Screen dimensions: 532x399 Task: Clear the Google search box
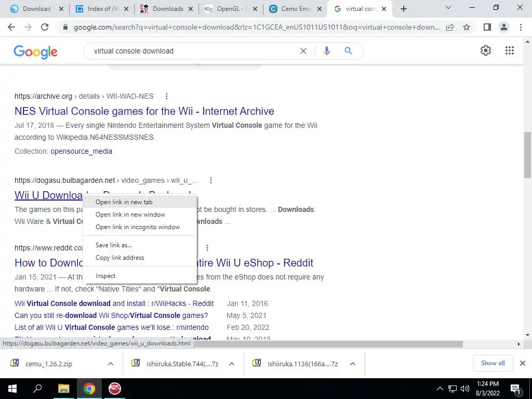(303, 51)
